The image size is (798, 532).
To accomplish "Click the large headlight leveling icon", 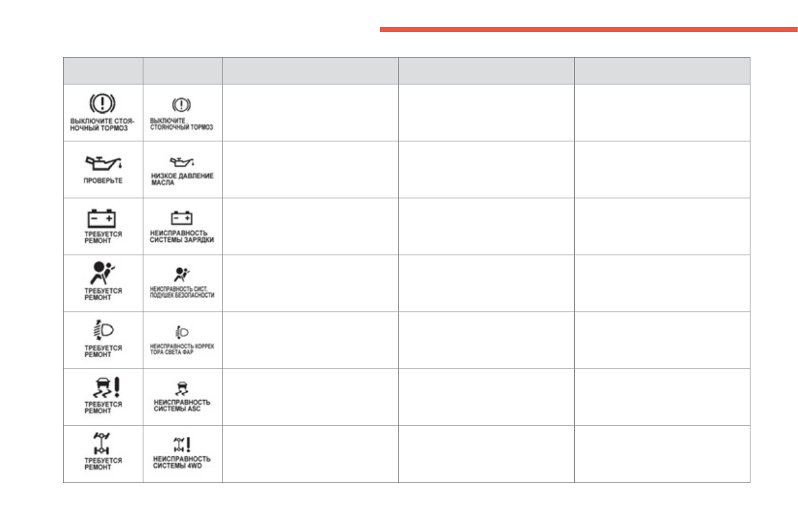I will coord(103,331).
